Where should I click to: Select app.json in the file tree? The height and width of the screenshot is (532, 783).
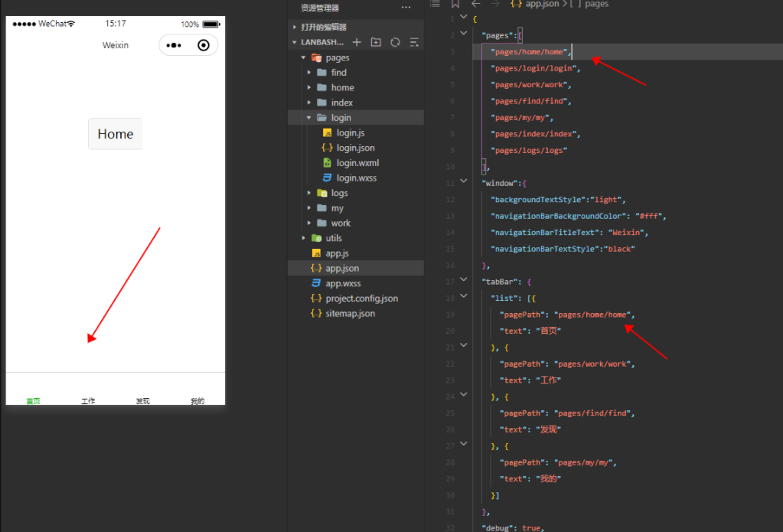356,268
